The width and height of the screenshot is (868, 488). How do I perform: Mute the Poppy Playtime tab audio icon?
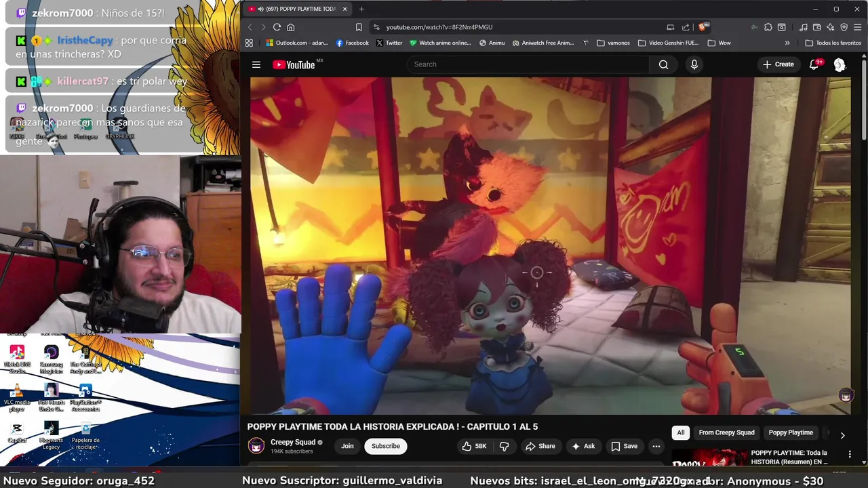[261, 9]
